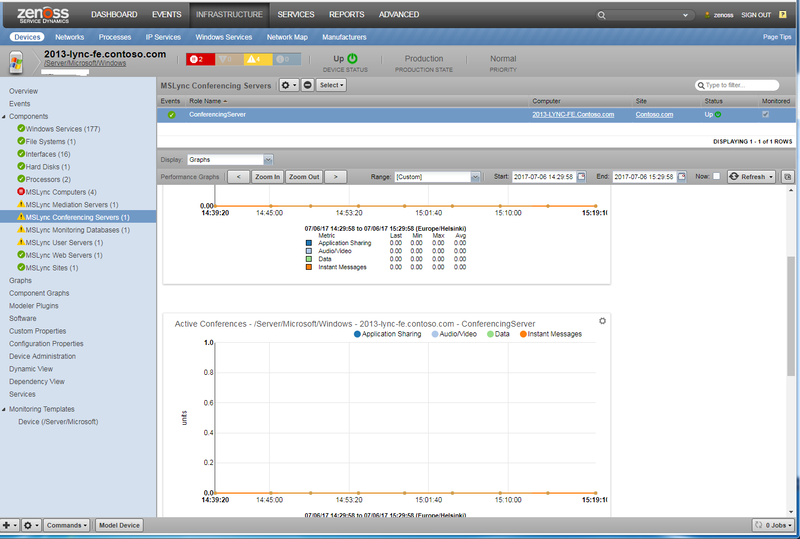
Task: Click the green Up power status icon
Action: point(353,59)
